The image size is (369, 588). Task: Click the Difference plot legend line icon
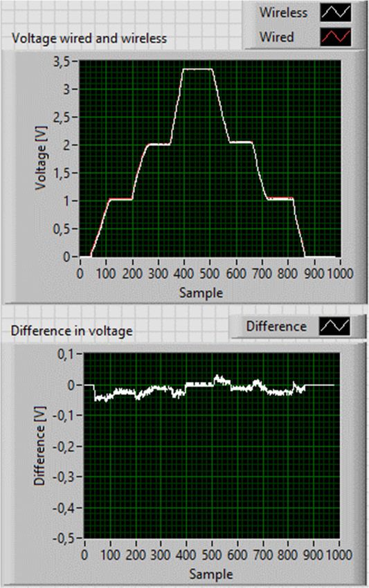pyautogui.click(x=334, y=327)
